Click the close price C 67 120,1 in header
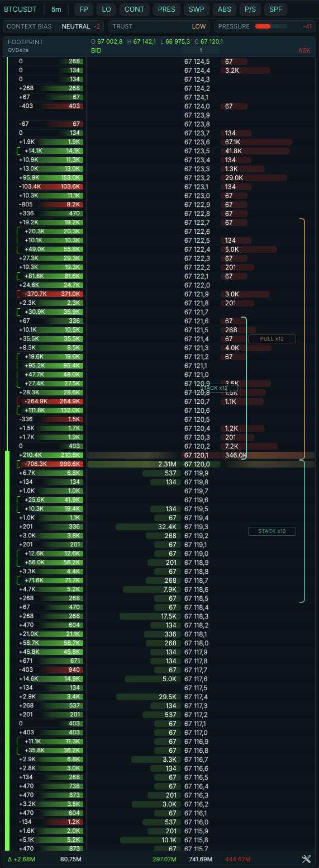 209,41
